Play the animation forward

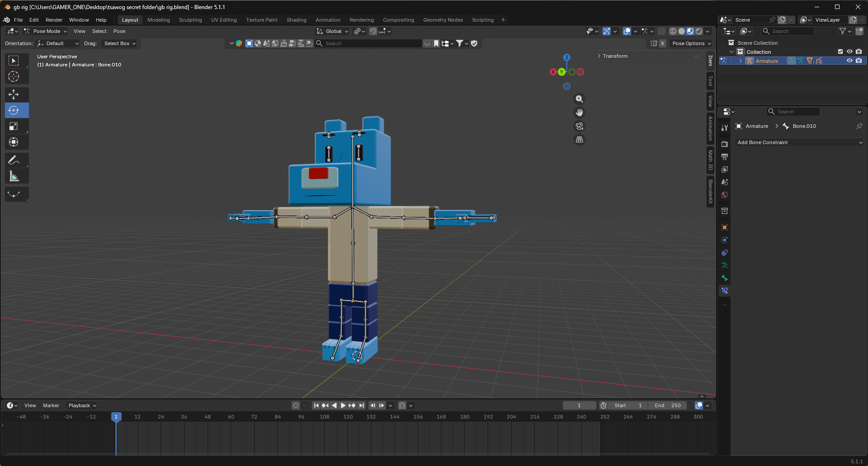click(343, 405)
